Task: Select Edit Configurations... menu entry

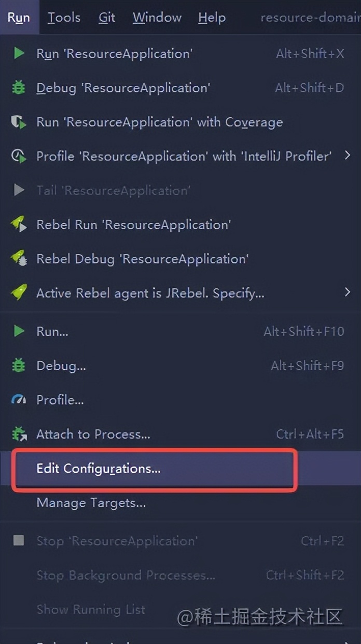Action: click(99, 469)
